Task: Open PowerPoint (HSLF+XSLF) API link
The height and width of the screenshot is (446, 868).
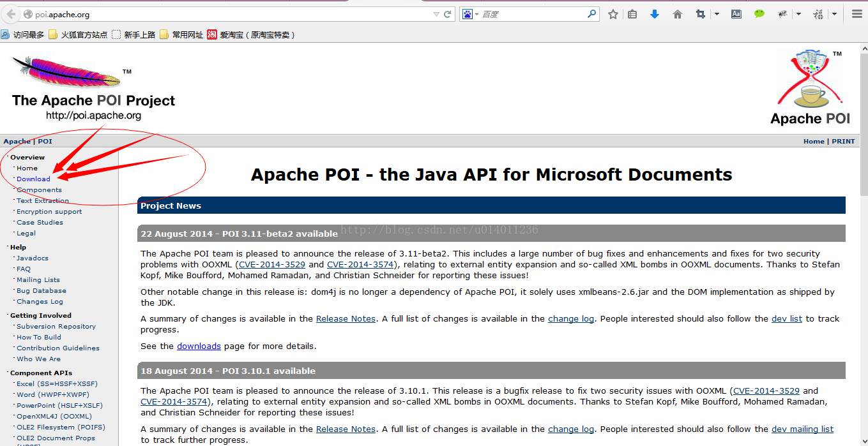Action: click(x=59, y=406)
